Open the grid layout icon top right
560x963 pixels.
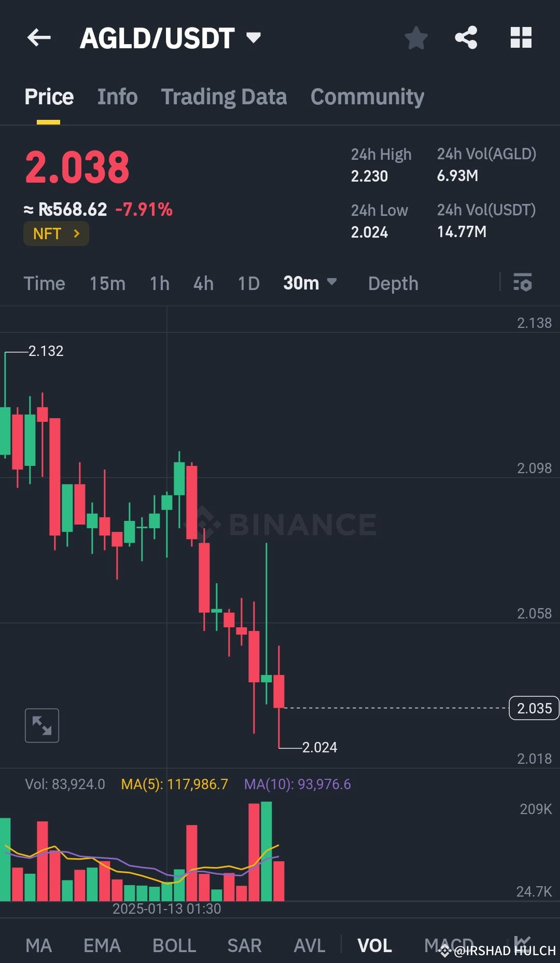[x=521, y=37]
